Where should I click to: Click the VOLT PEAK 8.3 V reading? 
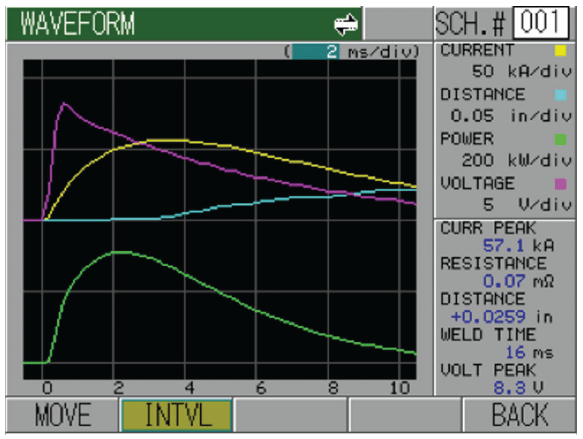pyautogui.click(x=518, y=388)
